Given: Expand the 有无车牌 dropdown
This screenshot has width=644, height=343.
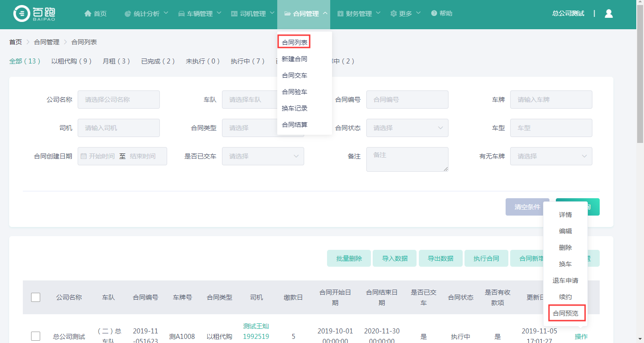Looking at the screenshot, I should 551,156.
